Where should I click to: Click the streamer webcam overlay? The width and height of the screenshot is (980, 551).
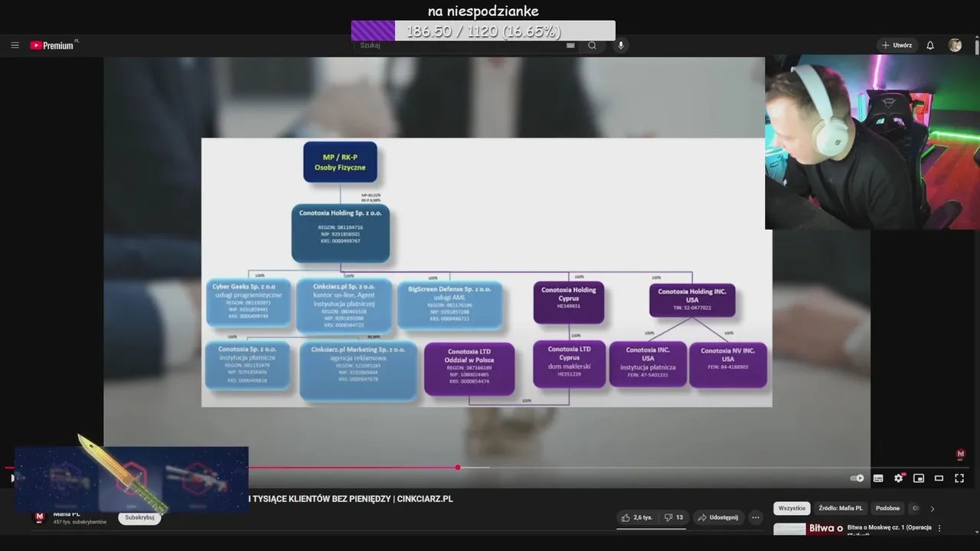[x=872, y=142]
